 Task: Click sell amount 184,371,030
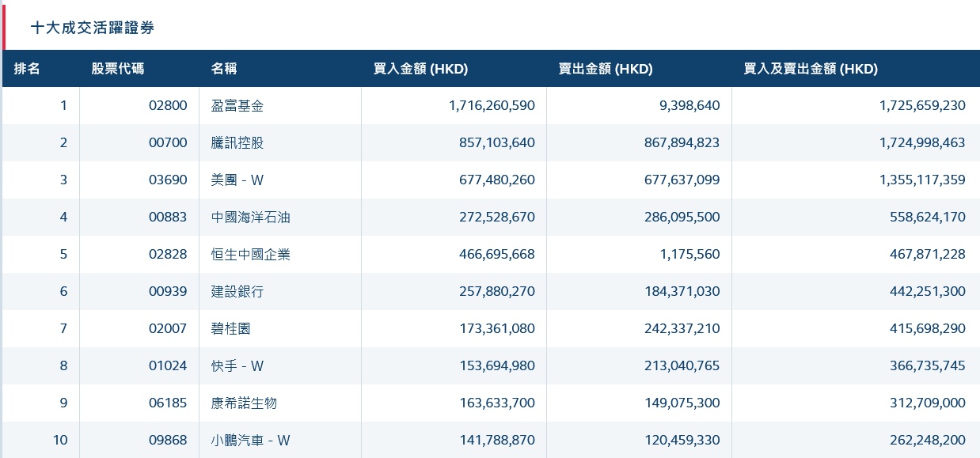682,291
